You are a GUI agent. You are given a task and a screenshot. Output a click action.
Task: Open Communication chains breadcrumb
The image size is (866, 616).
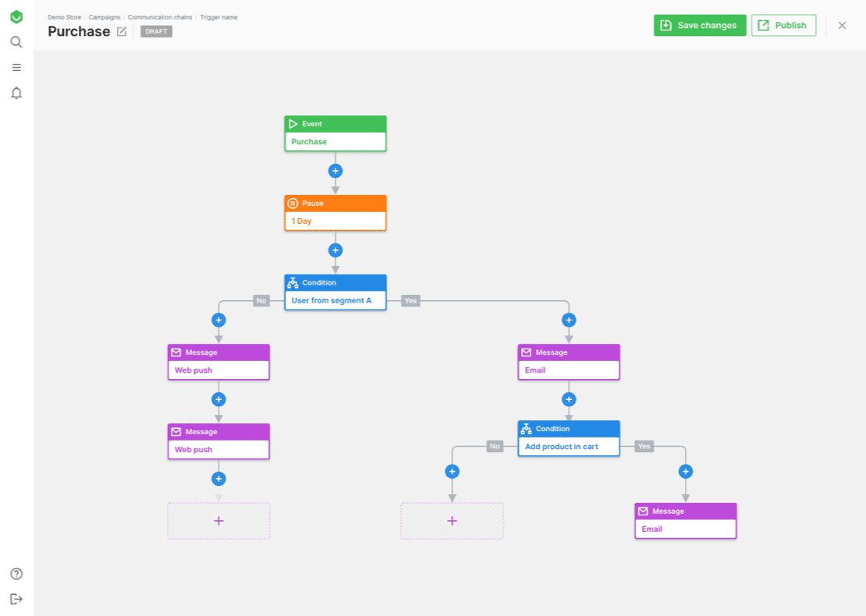tap(160, 17)
